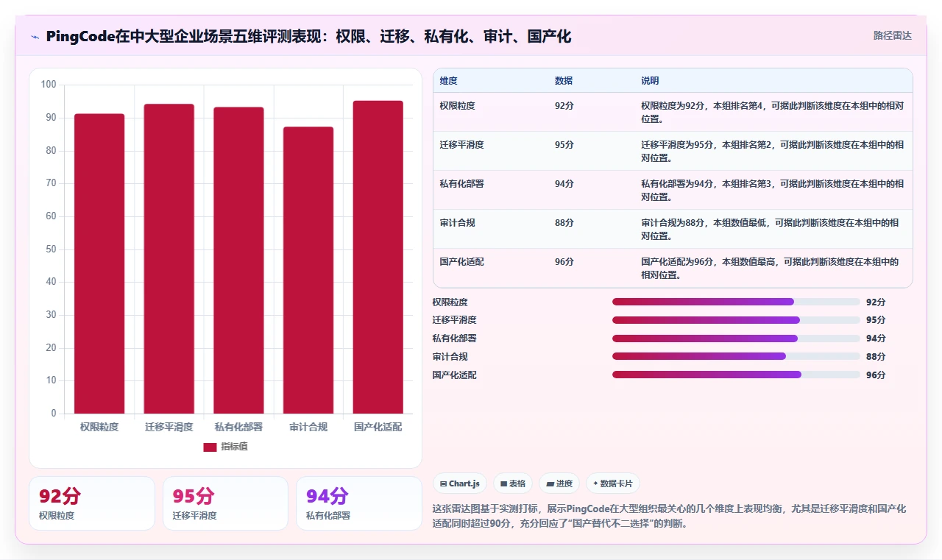Click the 权限粒度 bar in chart

(99, 263)
